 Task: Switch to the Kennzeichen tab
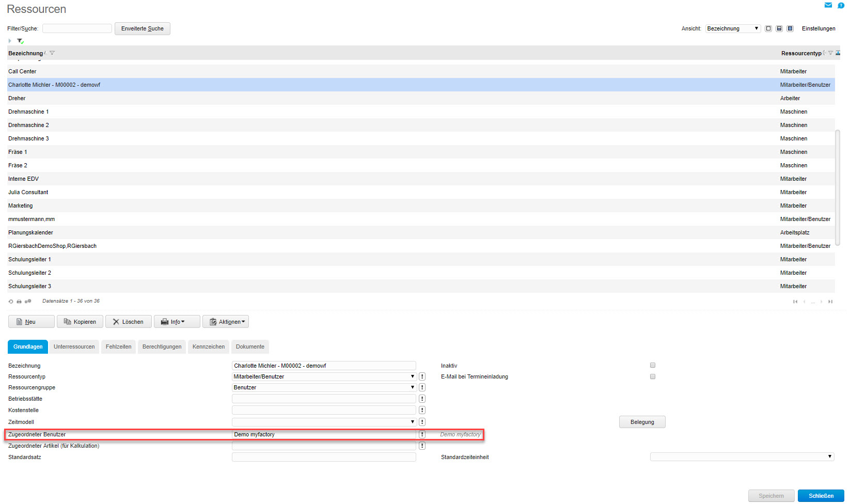click(x=209, y=346)
